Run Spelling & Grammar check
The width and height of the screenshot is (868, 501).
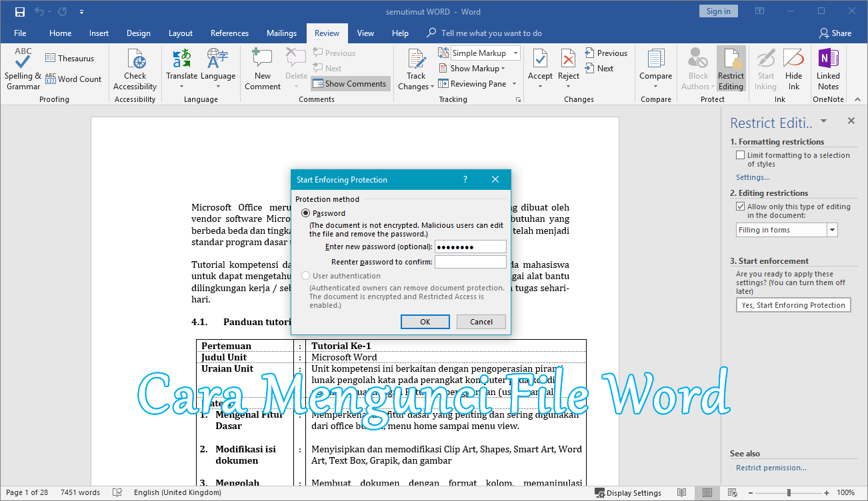click(23, 69)
